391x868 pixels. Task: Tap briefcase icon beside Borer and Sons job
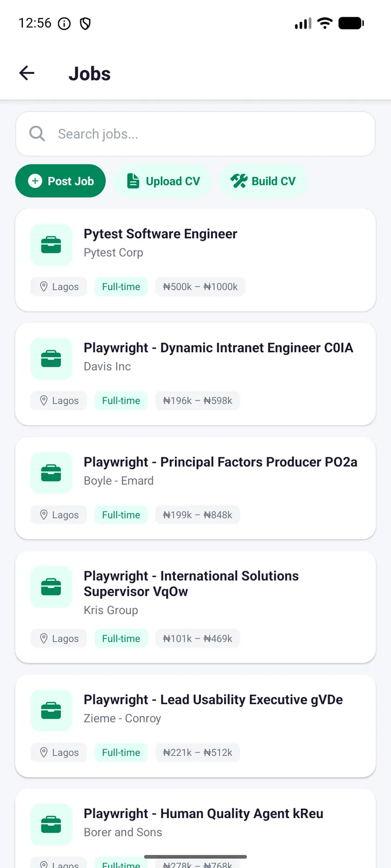coord(51,825)
